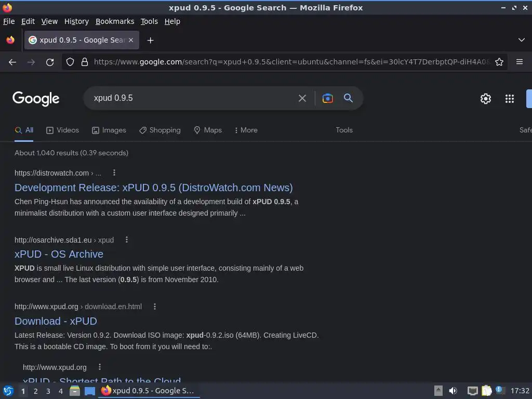Click the About 1,040 results text
This screenshot has width=532, height=399.
point(71,153)
